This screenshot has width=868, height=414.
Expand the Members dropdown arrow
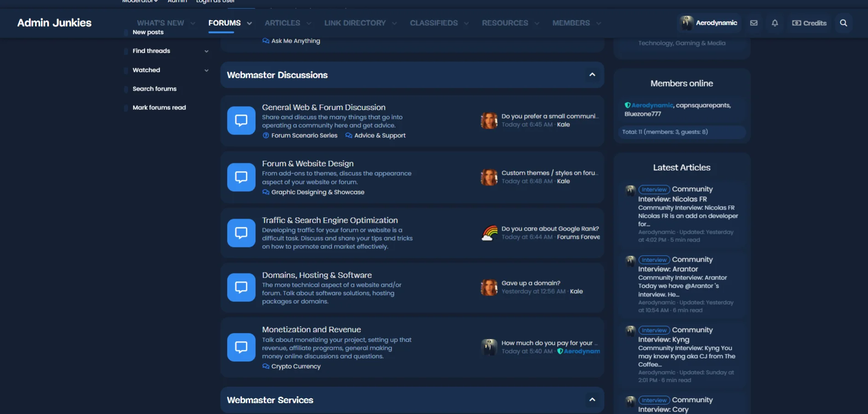pos(598,23)
